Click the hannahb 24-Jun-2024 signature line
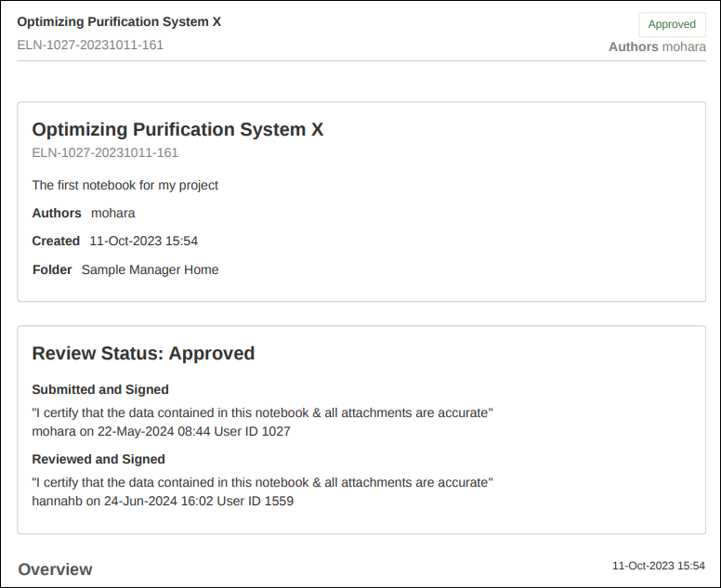Image resolution: width=721 pixels, height=588 pixels. (x=162, y=501)
